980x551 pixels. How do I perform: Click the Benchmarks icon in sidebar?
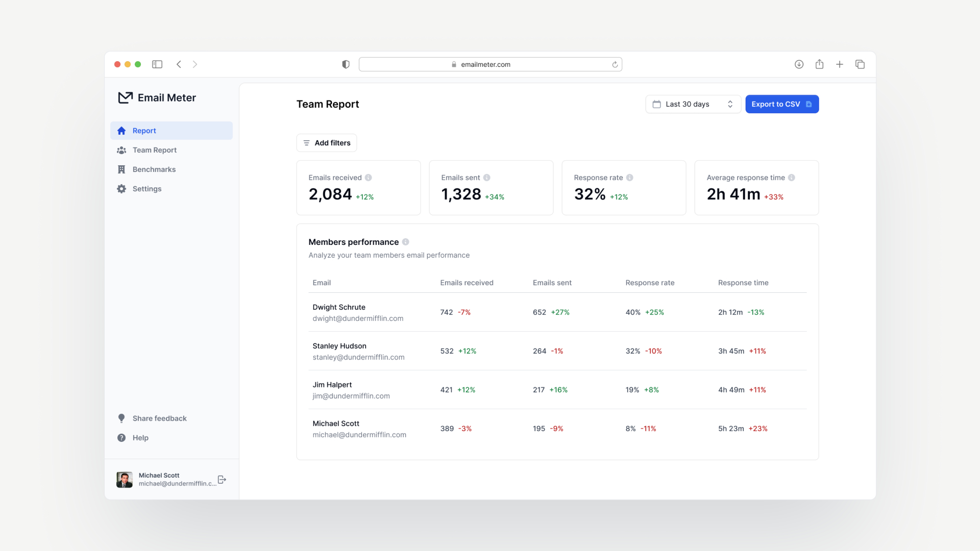[x=121, y=169]
